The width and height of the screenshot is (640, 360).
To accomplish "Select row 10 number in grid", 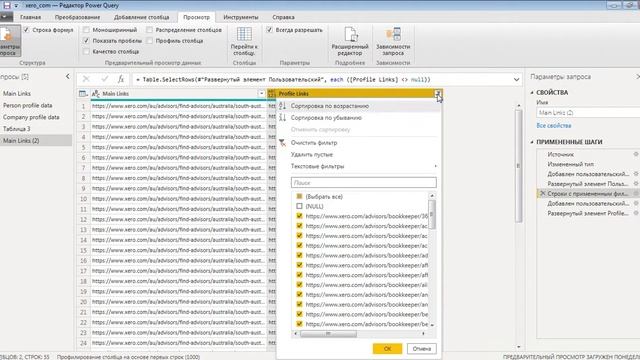I will pos(83,199).
